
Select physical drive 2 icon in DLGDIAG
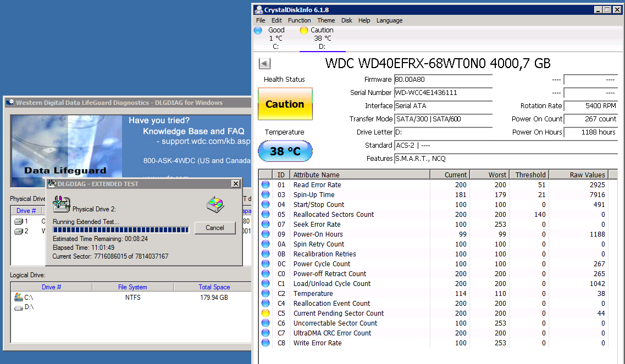18,231
